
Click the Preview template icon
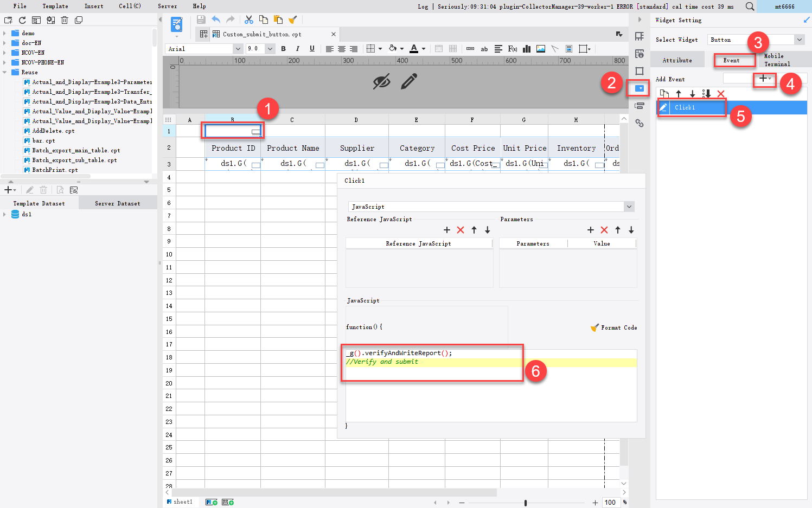click(177, 25)
